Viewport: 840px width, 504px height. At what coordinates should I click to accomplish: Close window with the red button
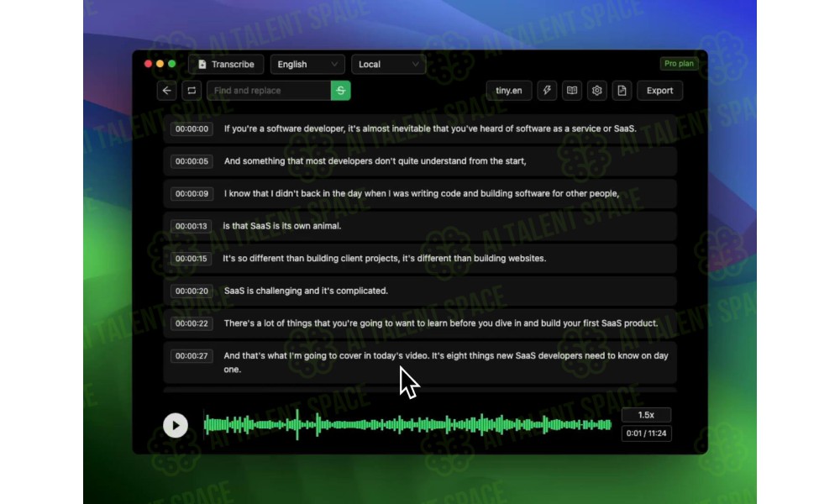click(x=149, y=64)
